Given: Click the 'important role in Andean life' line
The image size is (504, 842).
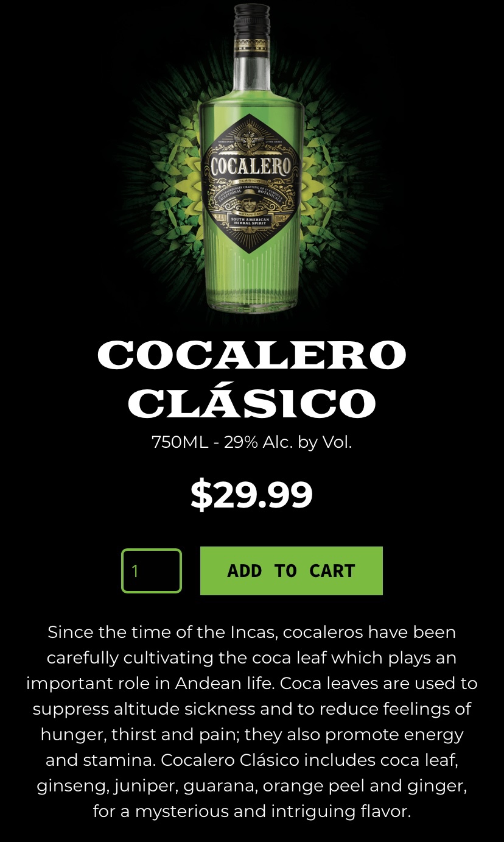Looking at the screenshot, I should point(251,684).
